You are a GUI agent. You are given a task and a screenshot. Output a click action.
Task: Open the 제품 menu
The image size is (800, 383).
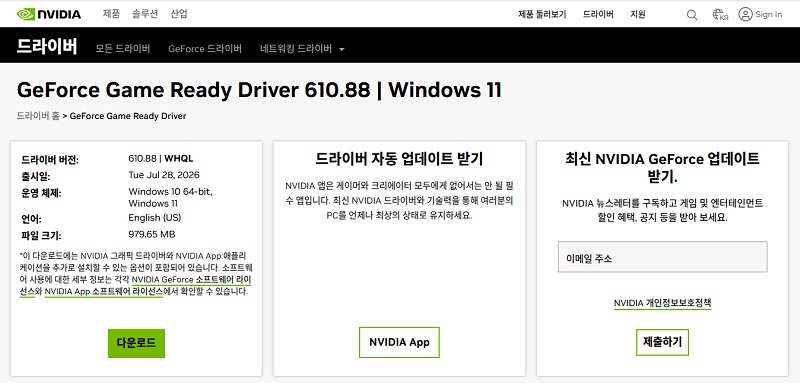click(x=111, y=14)
